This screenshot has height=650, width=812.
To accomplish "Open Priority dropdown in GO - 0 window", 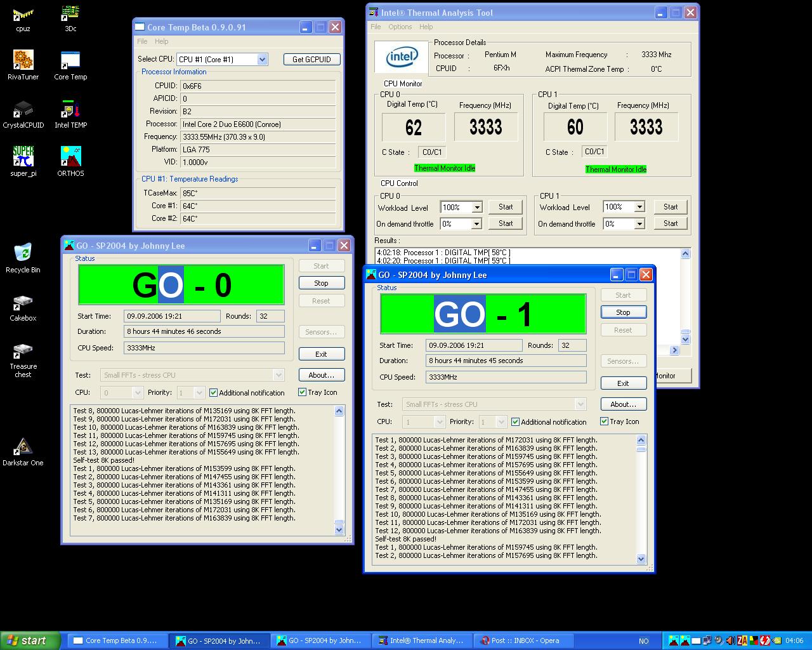I will (x=199, y=392).
